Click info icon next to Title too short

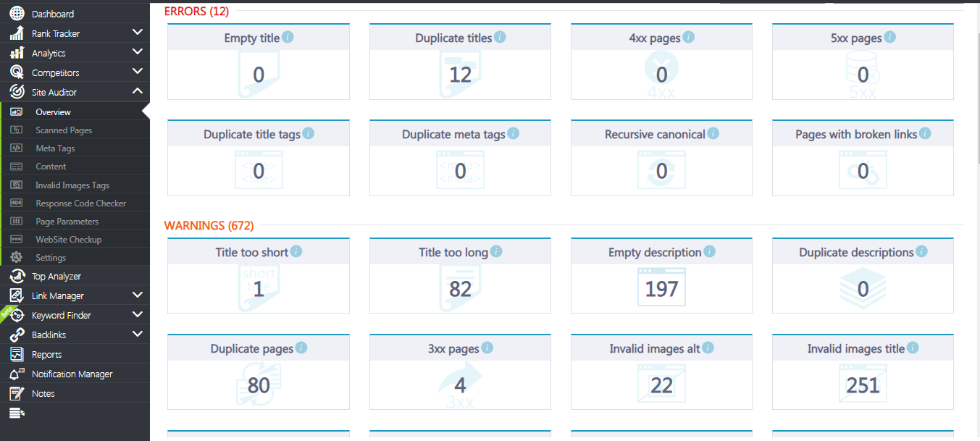coord(296,251)
